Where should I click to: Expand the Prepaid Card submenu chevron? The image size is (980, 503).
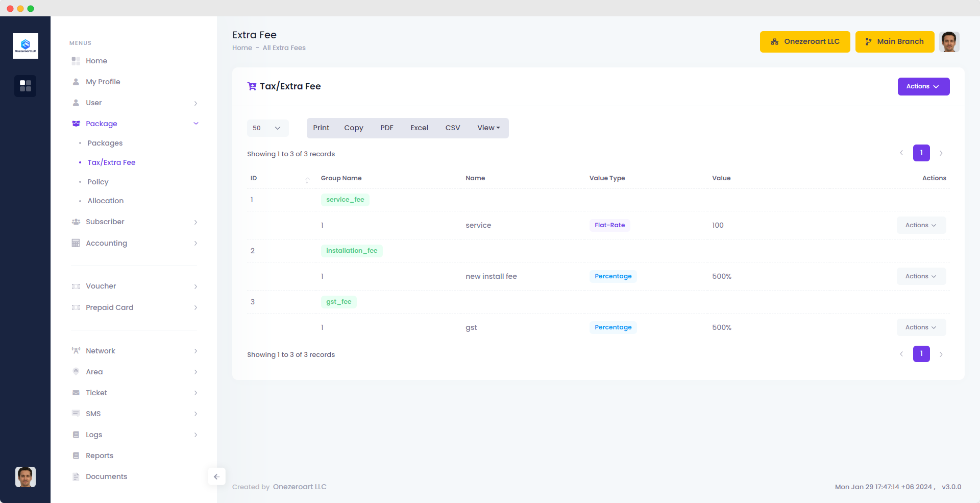(196, 307)
